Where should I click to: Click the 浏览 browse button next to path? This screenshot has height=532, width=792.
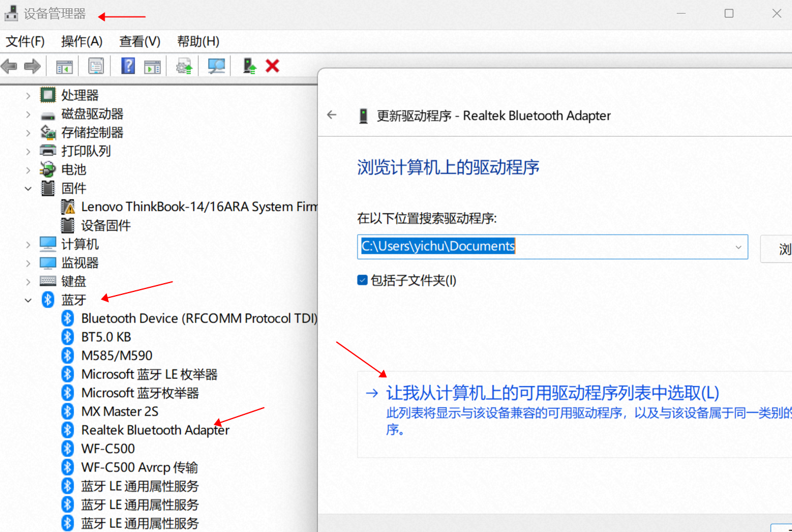[776, 248]
